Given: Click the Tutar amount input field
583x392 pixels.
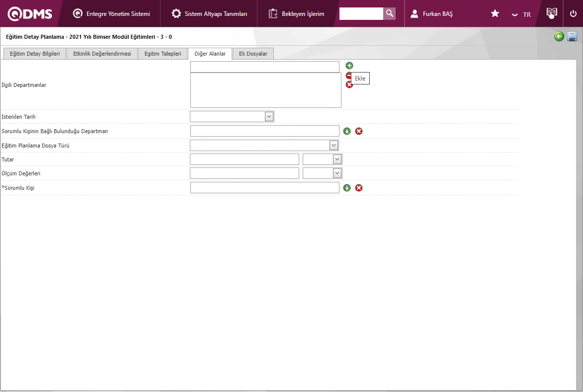Looking at the screenshot, I should coord(245,159).
